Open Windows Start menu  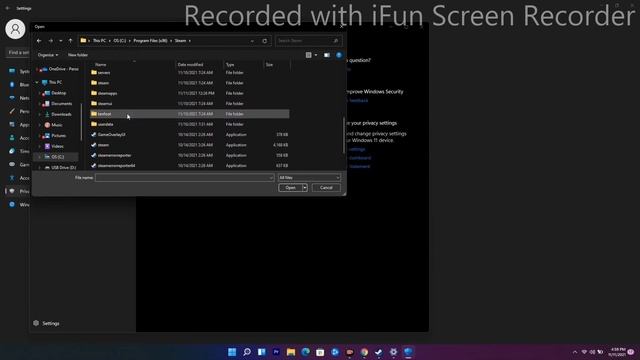pos(232,352)
